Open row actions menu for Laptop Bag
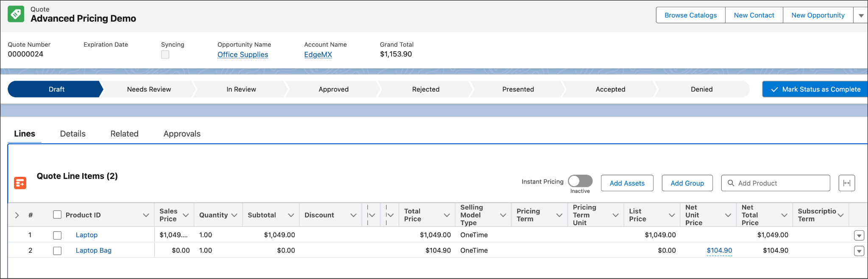 859,251
